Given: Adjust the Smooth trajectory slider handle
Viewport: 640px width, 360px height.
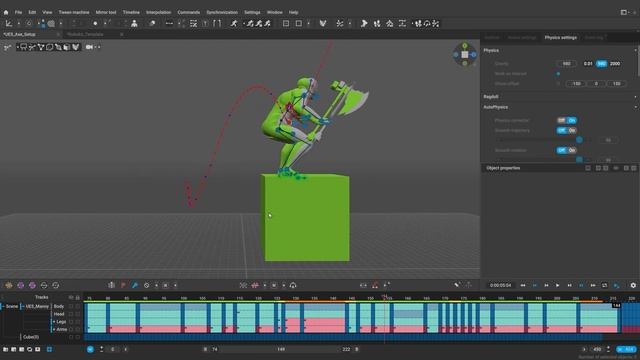Looking at the screenshot, I should click(579, 140).
